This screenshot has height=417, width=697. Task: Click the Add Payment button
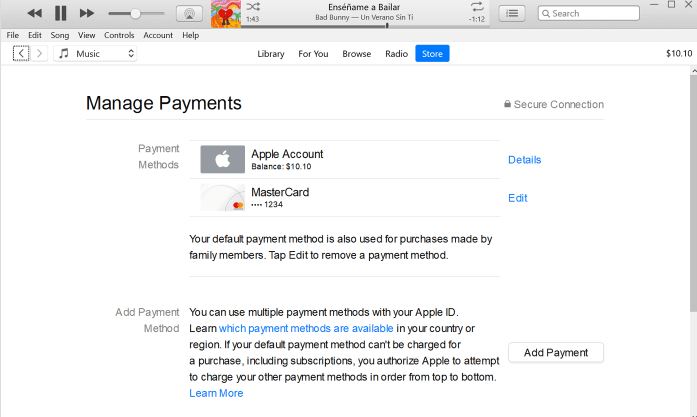click(x=556, y=353)
